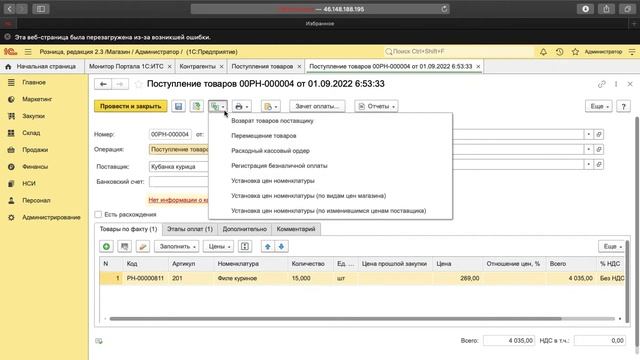
Task: Click the search field Поиск Ctrl+Shift+F
Action: [x=457, y=52]
